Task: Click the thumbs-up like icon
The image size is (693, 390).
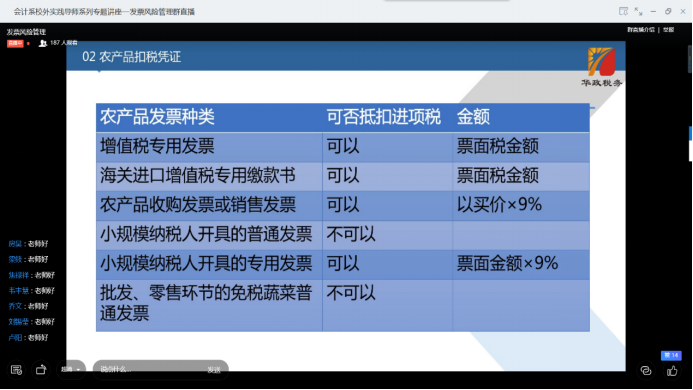Action: coord(672,371)
